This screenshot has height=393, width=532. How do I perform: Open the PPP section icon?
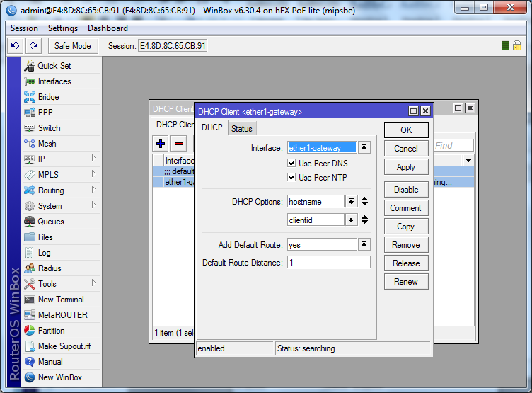30,113
